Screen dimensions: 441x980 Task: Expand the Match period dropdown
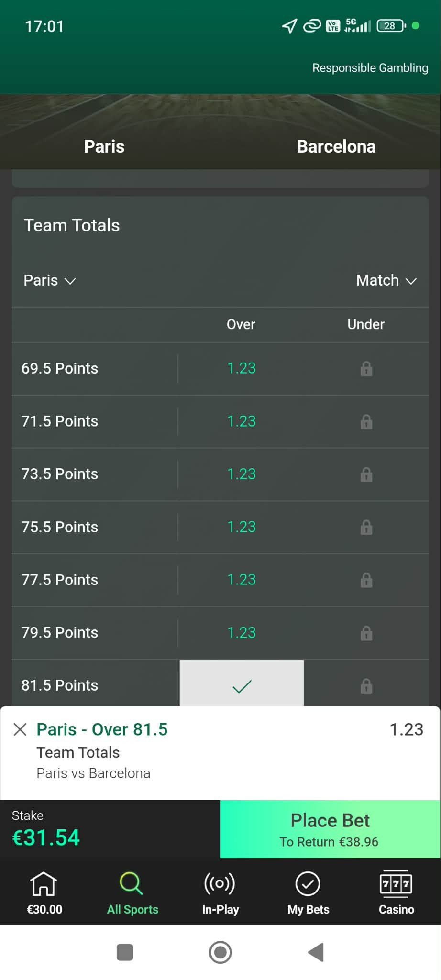386,280
